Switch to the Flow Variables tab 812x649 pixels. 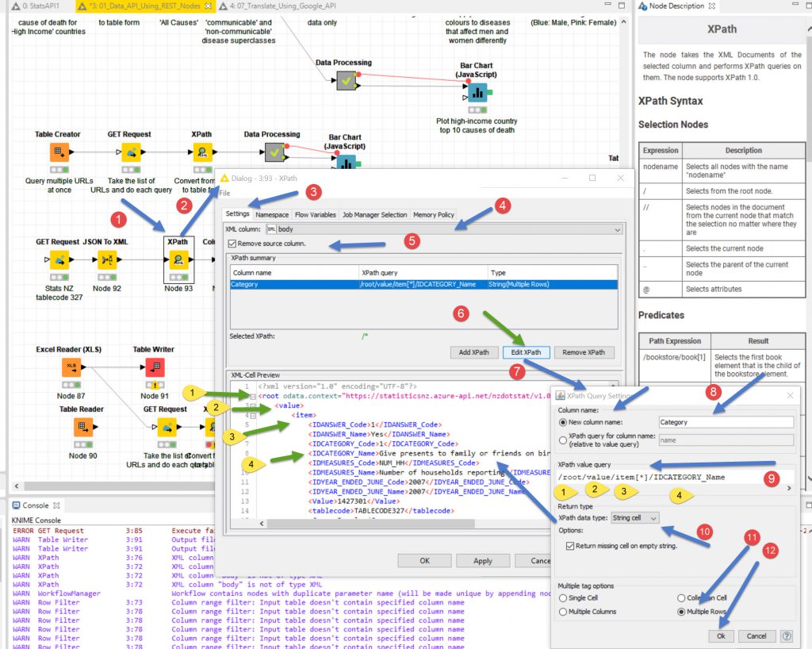(315, 214)
